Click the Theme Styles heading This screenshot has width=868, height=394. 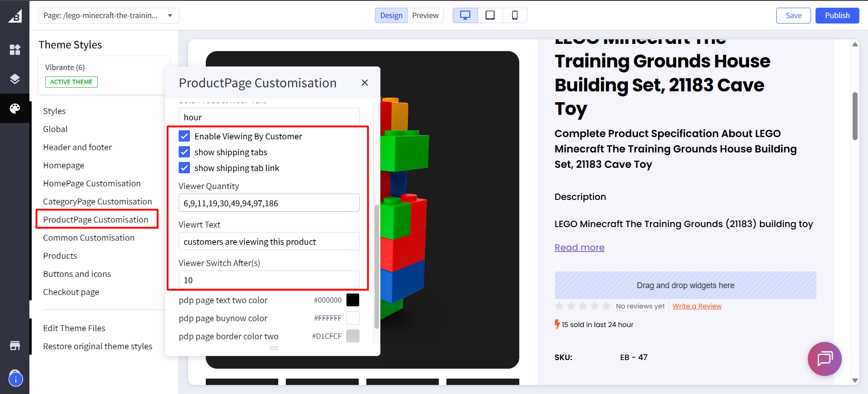[70, 45]
